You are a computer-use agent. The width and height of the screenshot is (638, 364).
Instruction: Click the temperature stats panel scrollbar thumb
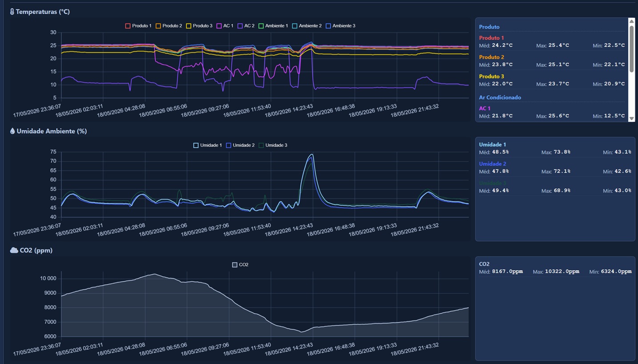tap(631, 49)
